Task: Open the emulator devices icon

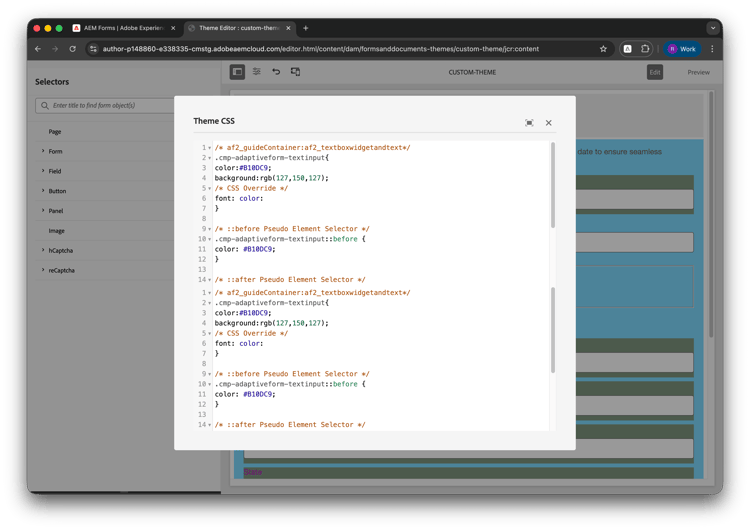Action: 295,72
